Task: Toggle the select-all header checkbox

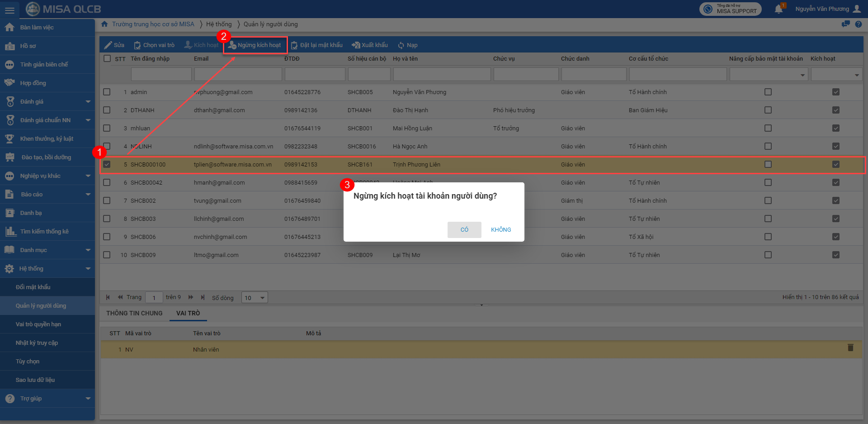Action: click(107, 58)
